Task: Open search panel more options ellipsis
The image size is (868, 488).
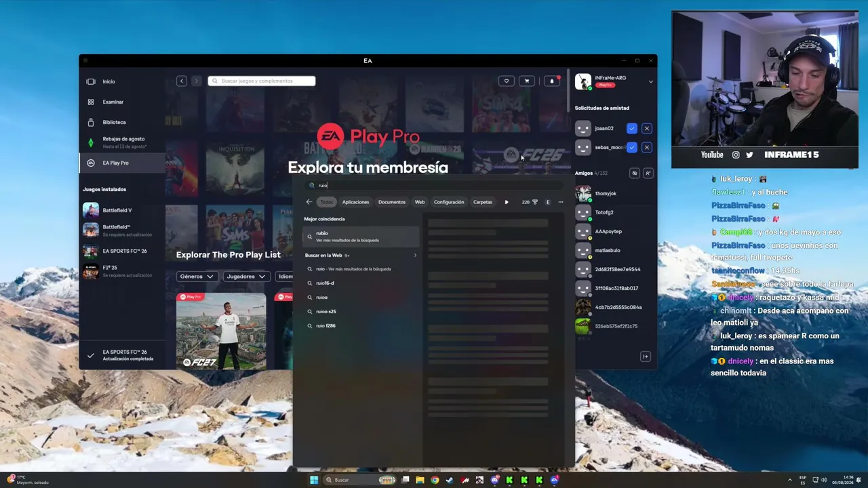Action: pyautogui.click(x=561, y=202)
